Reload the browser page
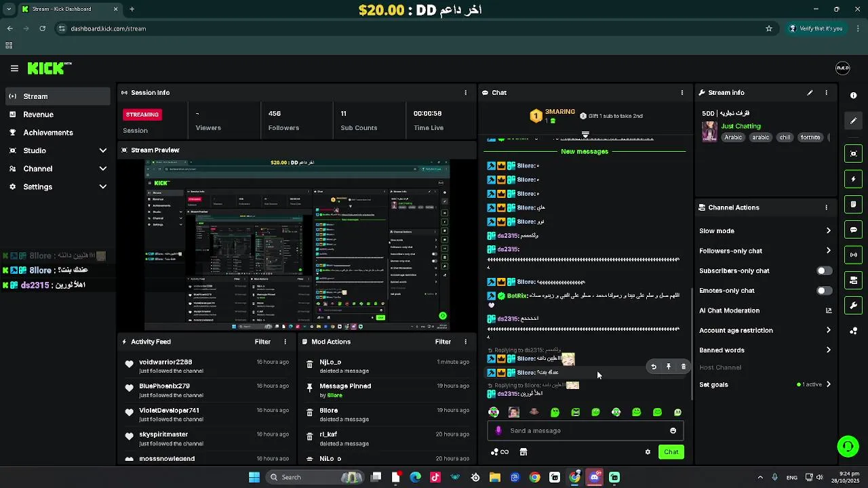Viewport: 868px width, 488px height. pyautogui.click(x=42, y=28)
